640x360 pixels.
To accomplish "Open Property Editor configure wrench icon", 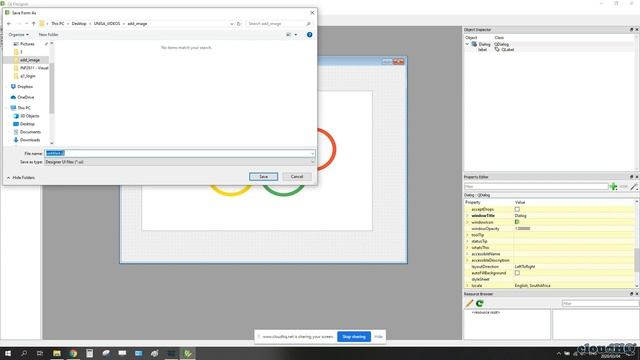I will coord(634,187).
